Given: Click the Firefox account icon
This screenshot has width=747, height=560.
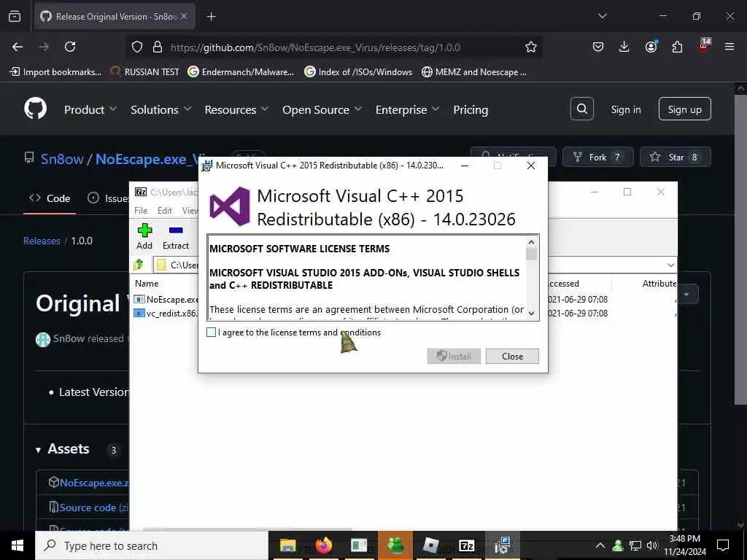Looking at the screenshot, I should (x=651, y=47).
